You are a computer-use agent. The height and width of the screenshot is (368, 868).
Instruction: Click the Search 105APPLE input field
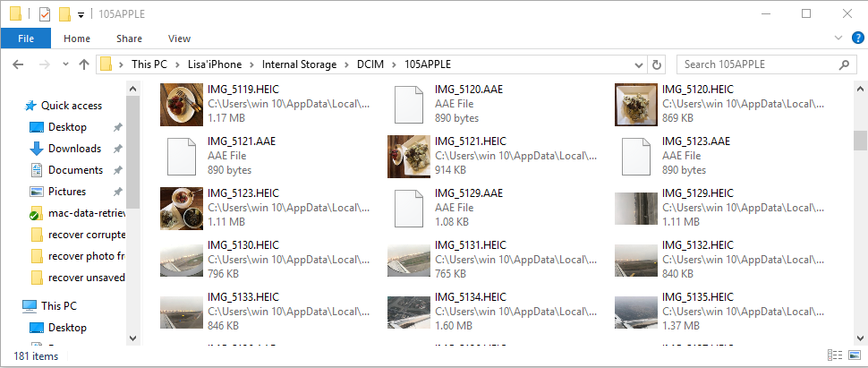point(758,64)
